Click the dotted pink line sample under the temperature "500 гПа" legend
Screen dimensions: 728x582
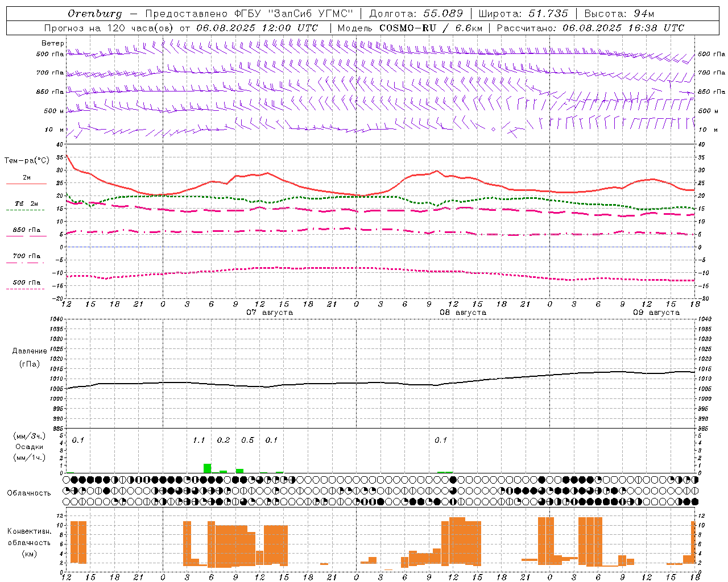(x=25, y=289)
